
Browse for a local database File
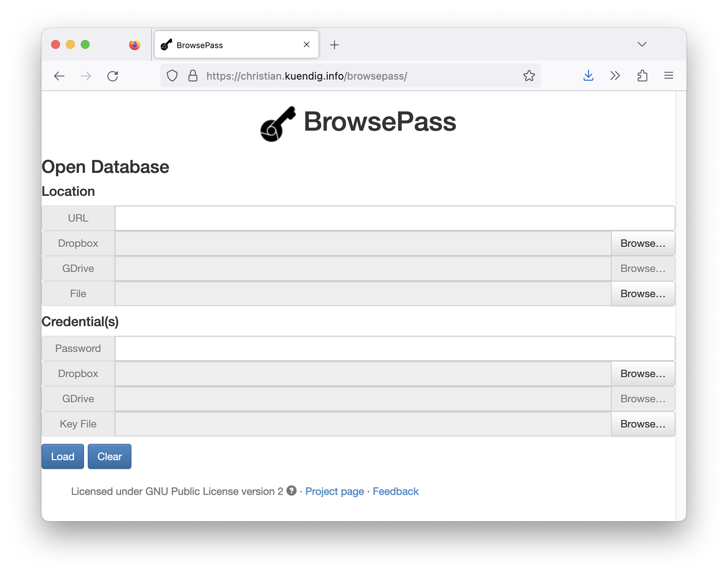click(x=643, y=294)
